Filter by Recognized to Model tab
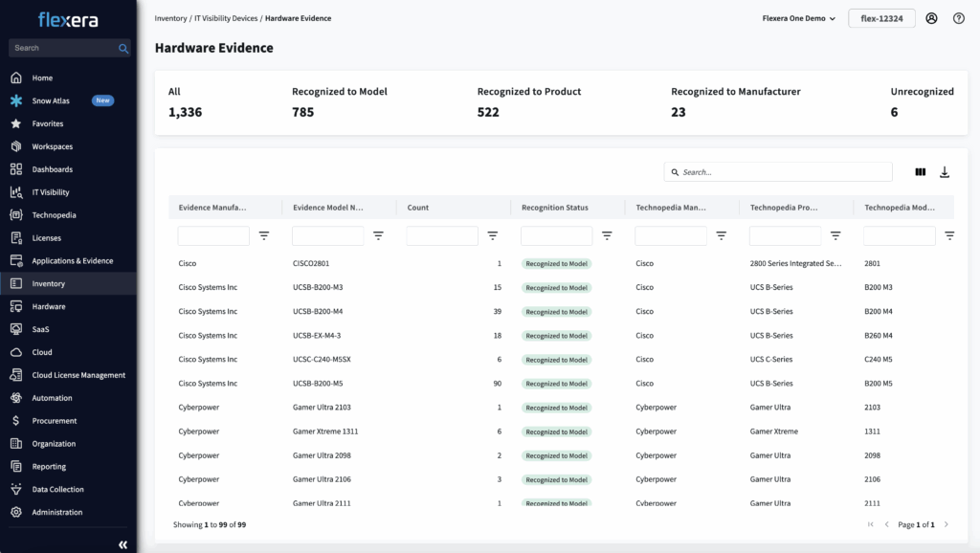 pyautogui.click(x=340, y=102)
